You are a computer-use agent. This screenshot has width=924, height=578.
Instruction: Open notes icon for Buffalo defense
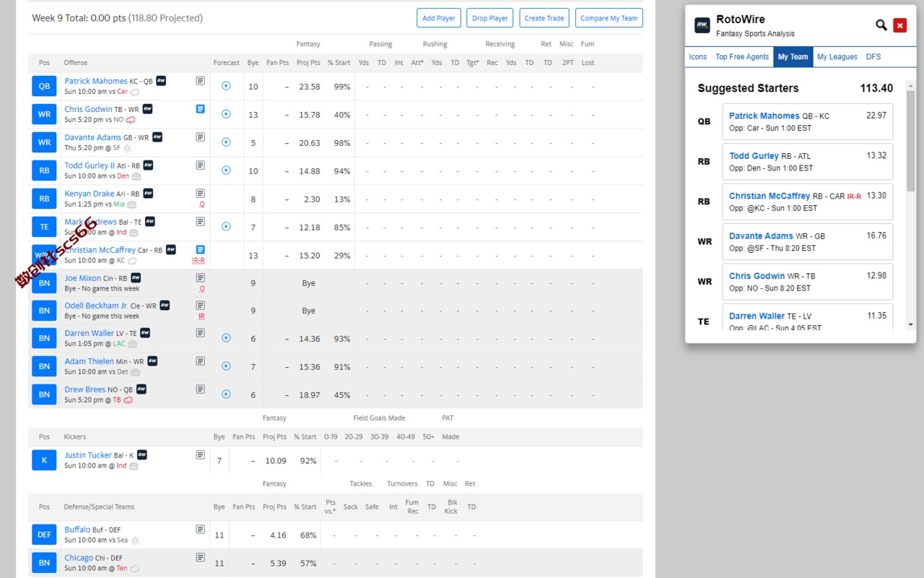(x=201, y=530)
